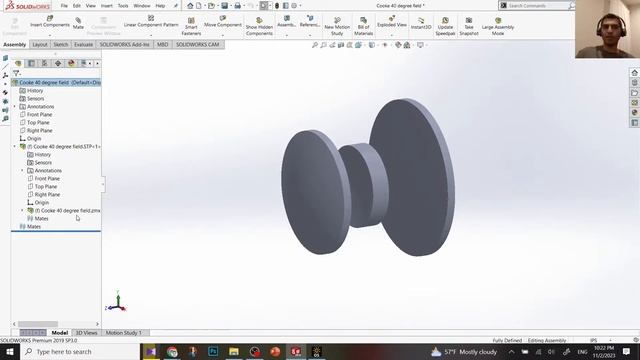
Task: Click the Smart Fasteners tool
Action: coord(191,27)
